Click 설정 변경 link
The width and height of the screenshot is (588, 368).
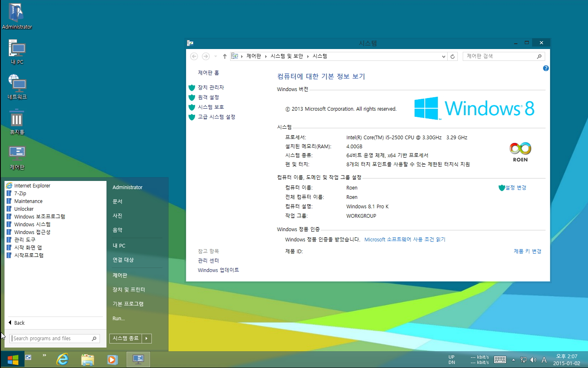(516, 188)
